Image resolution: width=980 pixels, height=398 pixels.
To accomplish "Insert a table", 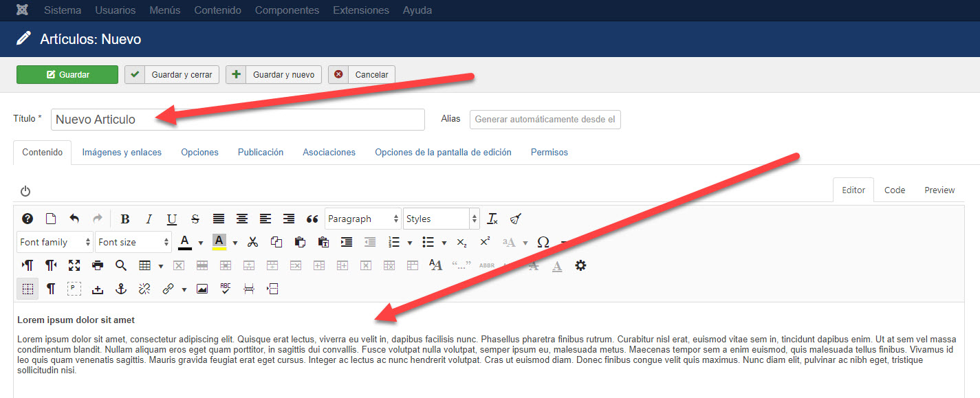I will pyautogui.click(x=144, y=265).
